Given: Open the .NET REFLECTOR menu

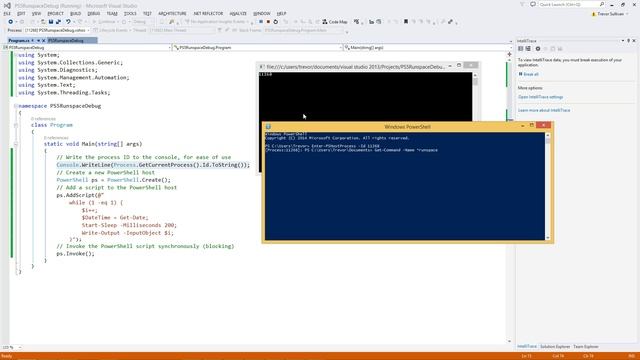Looking at the screenshot, I should coord(208,13).
